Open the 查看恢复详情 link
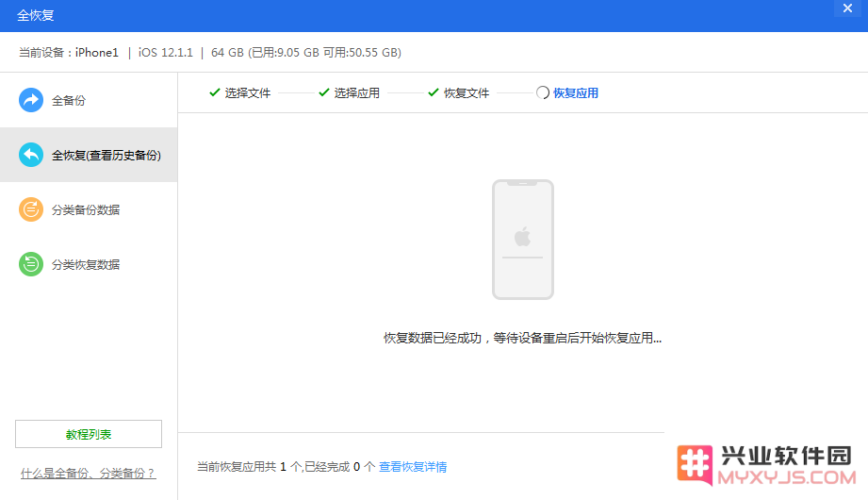 coord(413,467)
